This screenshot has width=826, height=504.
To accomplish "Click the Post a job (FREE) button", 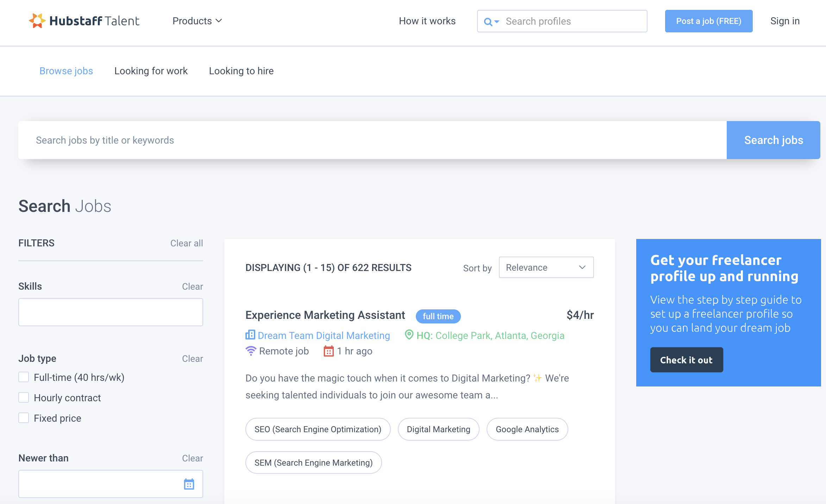I will tap(708, 21).
